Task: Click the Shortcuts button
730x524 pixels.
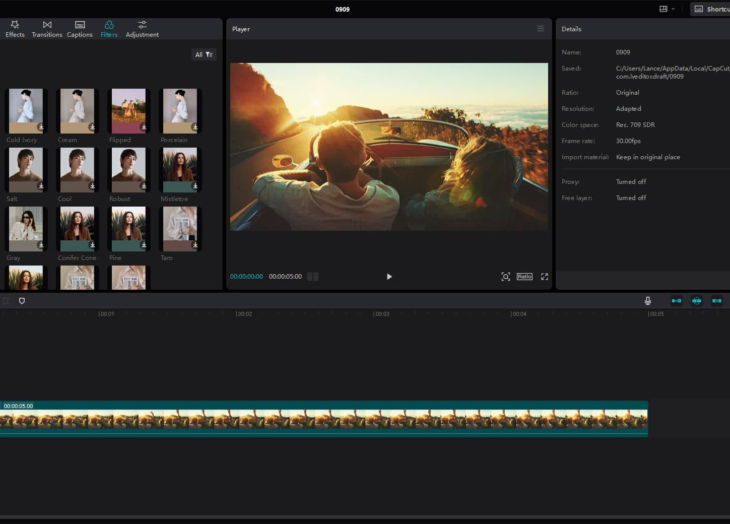Action: pos(711,9)
